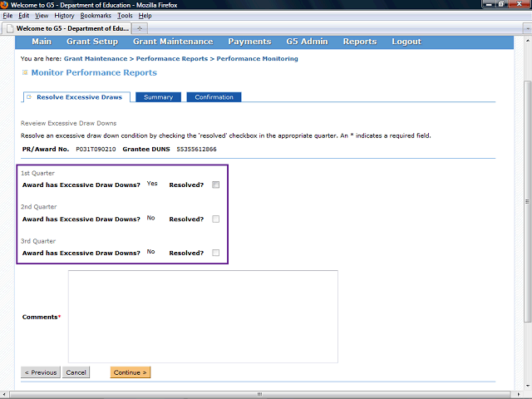
Task: Follow Performance Reports breadcrumb link
Action: pos(172,59)
